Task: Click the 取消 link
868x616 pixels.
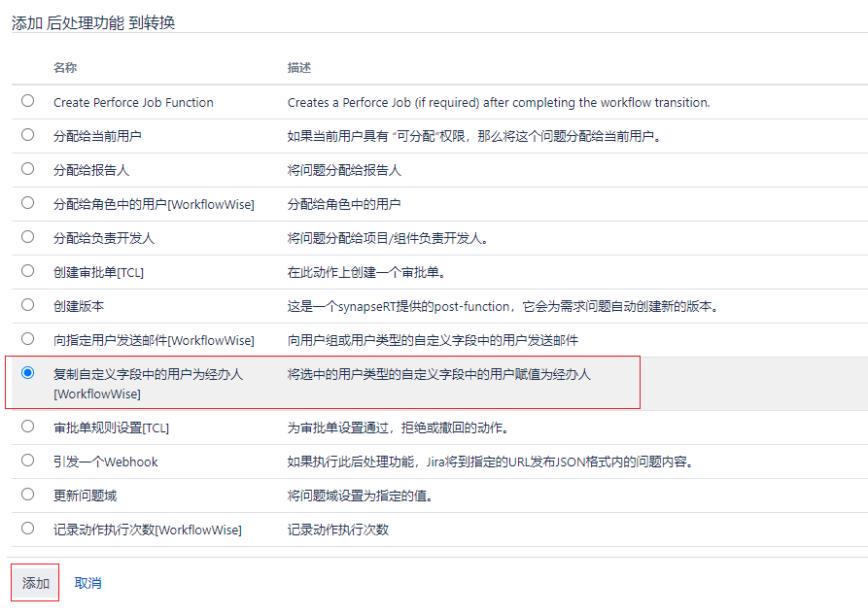Action: tap(87, 583)
